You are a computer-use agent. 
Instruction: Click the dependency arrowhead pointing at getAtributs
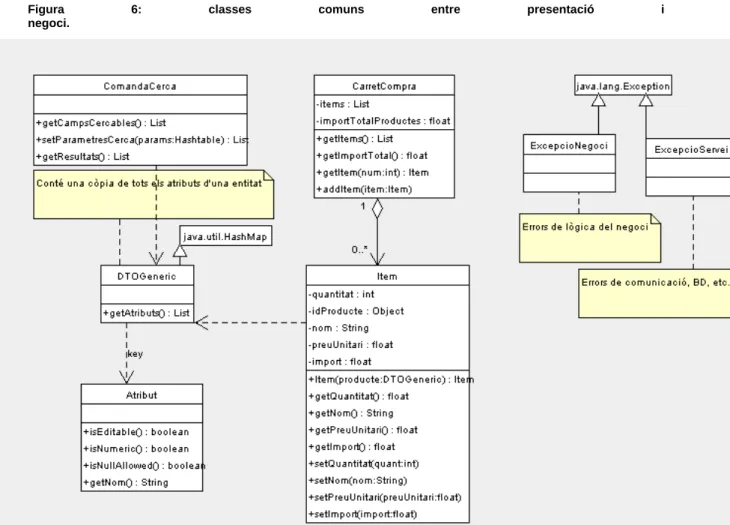pyautogui.click(x=202, y=322)
